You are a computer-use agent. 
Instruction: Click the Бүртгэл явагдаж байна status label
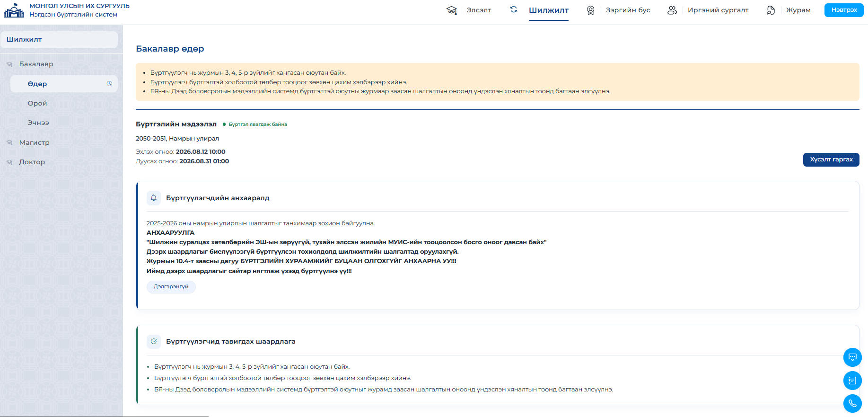[x=258, y=124]
